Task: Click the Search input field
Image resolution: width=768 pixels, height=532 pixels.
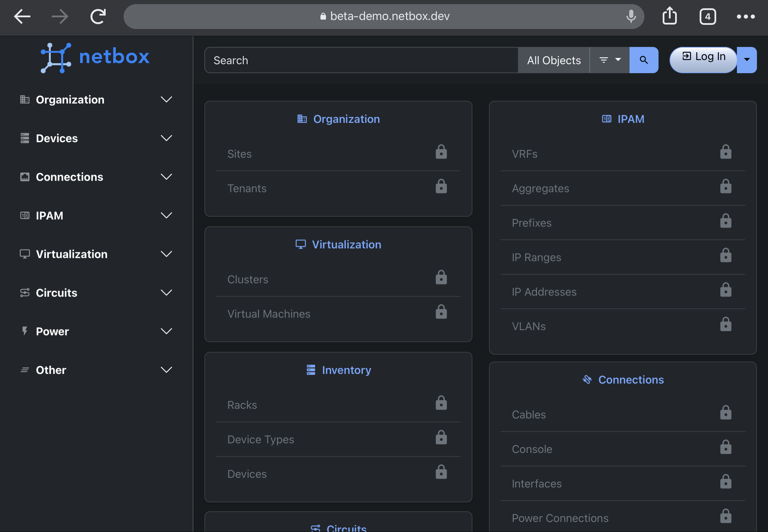Action: pos(361,60)
